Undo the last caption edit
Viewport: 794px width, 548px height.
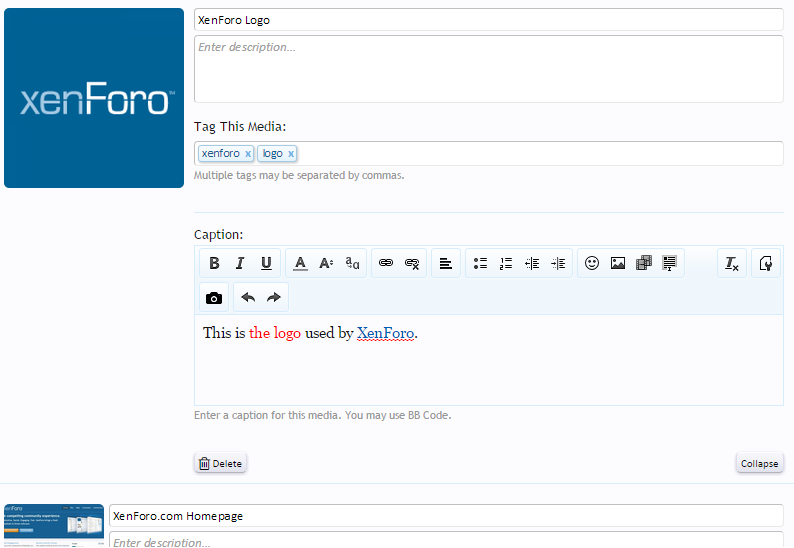point(248,298)
